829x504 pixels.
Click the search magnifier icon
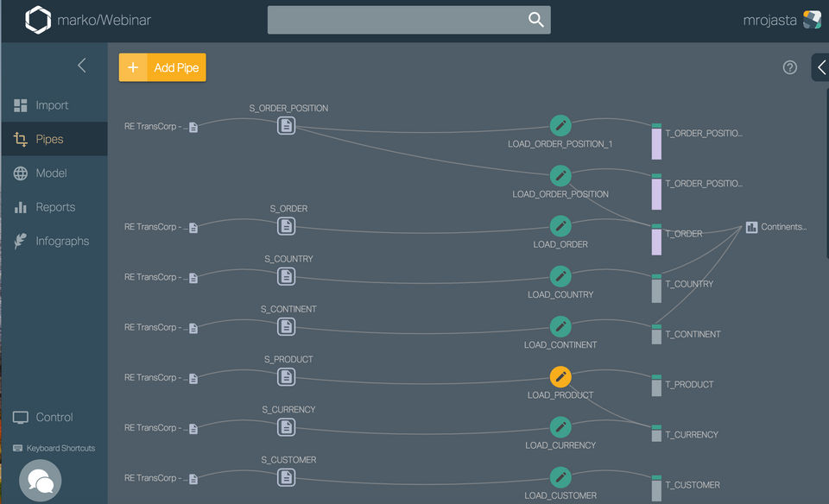(535, 20)
